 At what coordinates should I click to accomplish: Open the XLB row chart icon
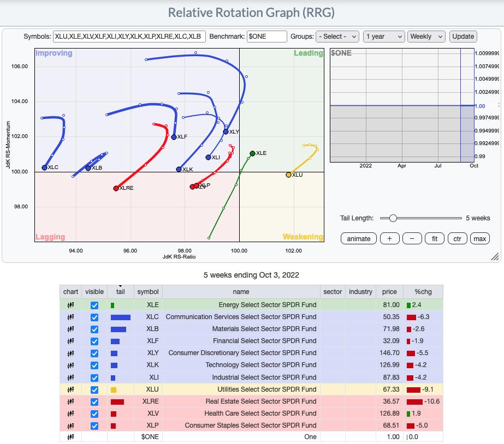[71, 329]
